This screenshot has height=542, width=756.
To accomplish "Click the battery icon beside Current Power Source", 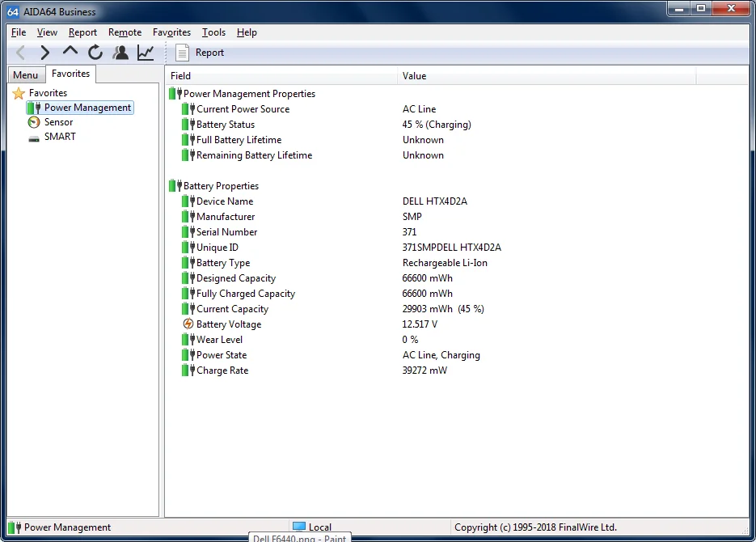I will (188, 109).
